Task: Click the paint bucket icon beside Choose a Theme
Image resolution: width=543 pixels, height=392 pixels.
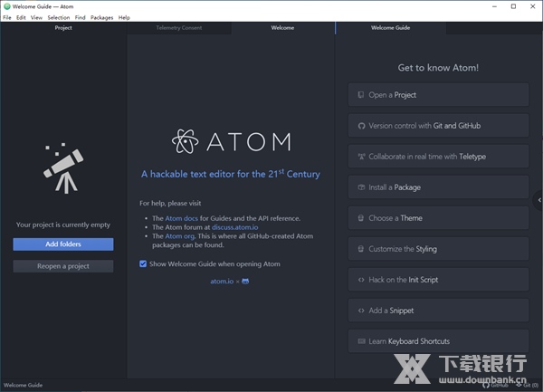Action: [x=361, y=218]
